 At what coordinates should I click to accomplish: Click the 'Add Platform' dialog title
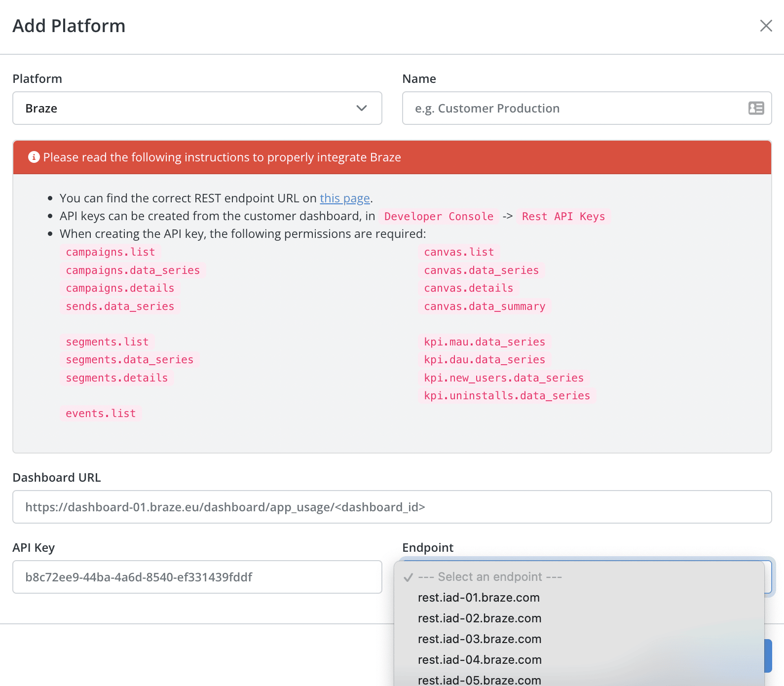[69, 26]
